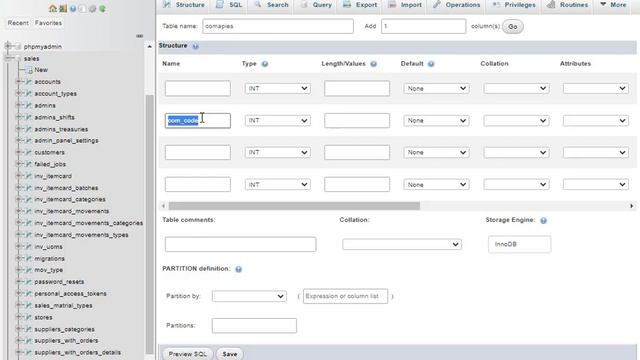Open the Operations tab
640x360 pixels.
point(457,5)
